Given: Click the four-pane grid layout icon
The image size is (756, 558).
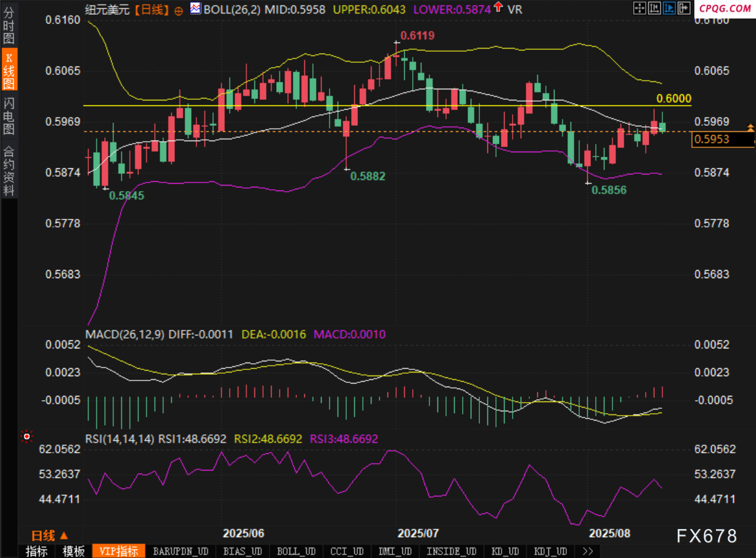Looking at the screenshot, I should [640, 8].
